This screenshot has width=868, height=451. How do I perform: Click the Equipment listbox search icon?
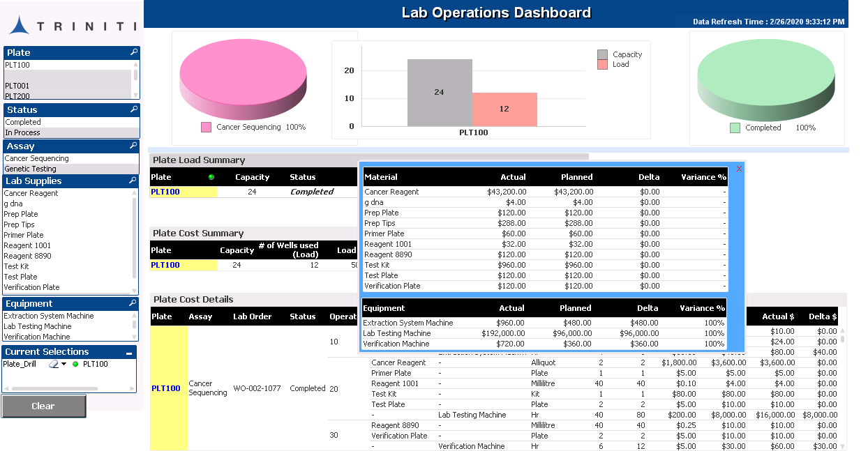click(134, 303)
